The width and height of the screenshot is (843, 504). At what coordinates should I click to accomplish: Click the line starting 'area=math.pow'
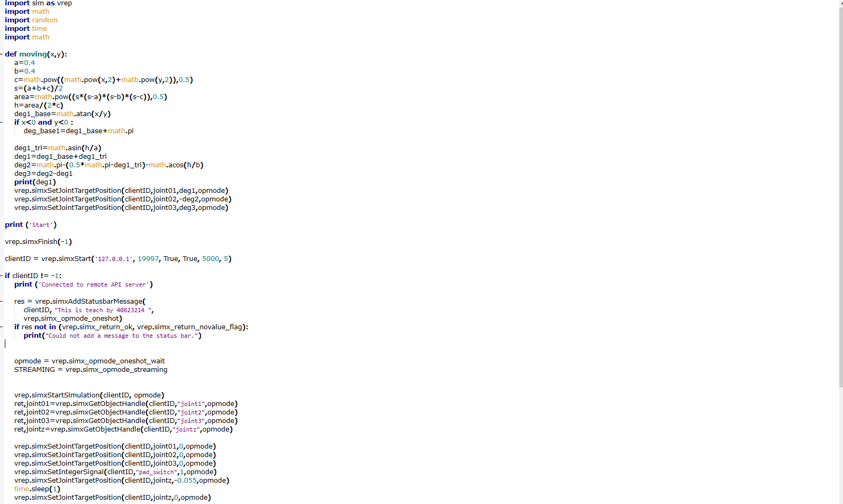(x=91, y=97)
